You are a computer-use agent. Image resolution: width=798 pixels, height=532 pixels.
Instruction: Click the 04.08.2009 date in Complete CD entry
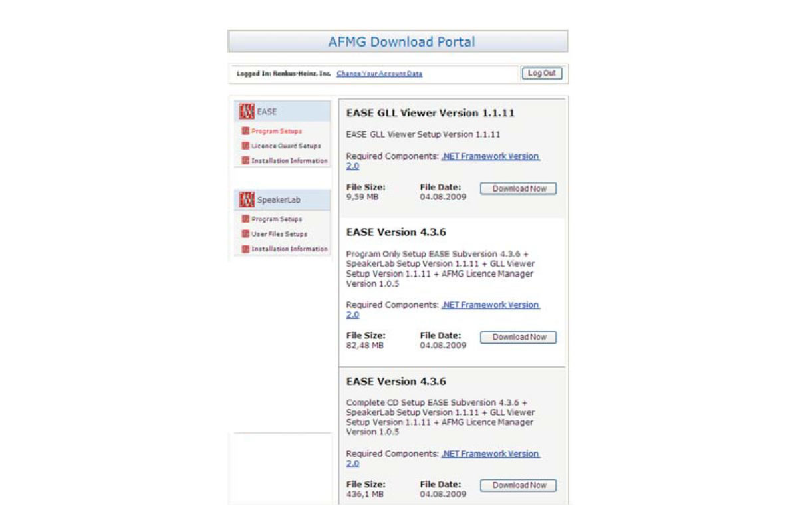point(443,494)
